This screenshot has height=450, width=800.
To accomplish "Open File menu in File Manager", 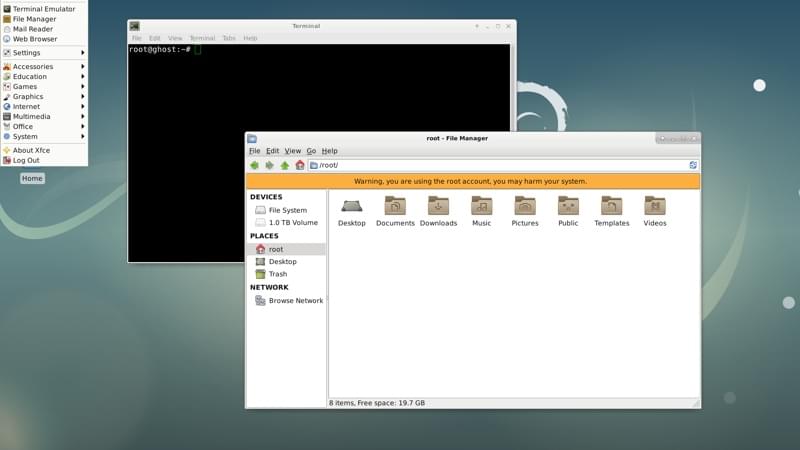I will click(255, 151).
